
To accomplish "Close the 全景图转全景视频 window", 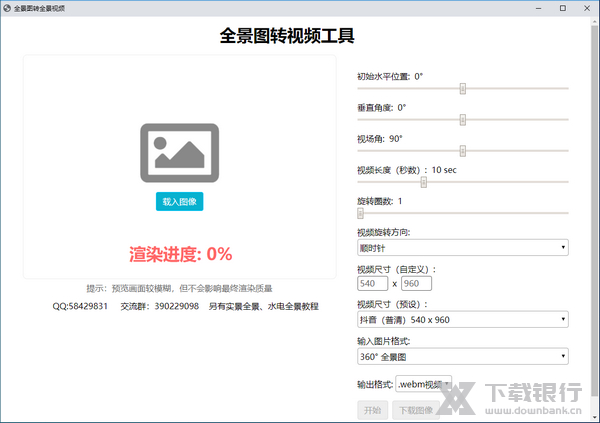I will 585,7.
